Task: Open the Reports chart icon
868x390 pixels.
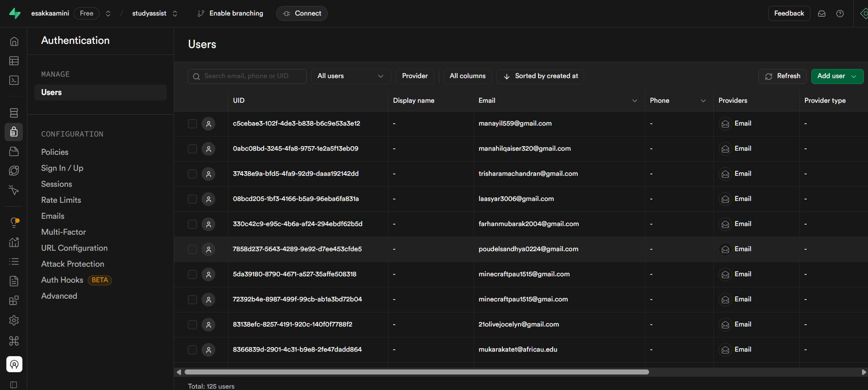Action: pos(14,242)
